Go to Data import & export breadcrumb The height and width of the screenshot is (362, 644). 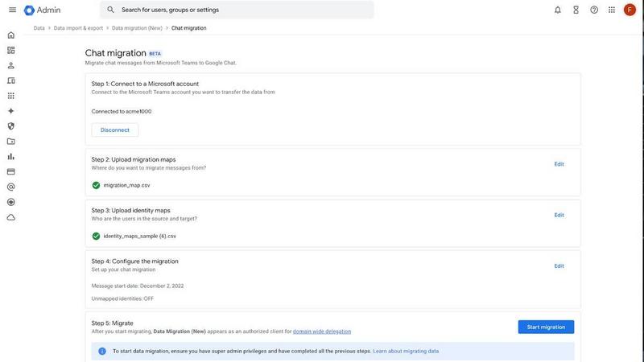tap(78, 28)
